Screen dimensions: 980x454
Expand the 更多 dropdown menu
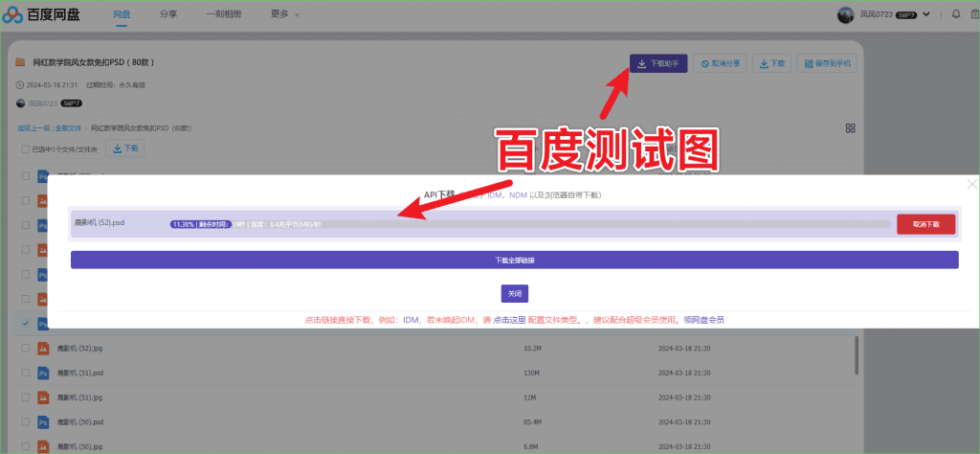284,14
